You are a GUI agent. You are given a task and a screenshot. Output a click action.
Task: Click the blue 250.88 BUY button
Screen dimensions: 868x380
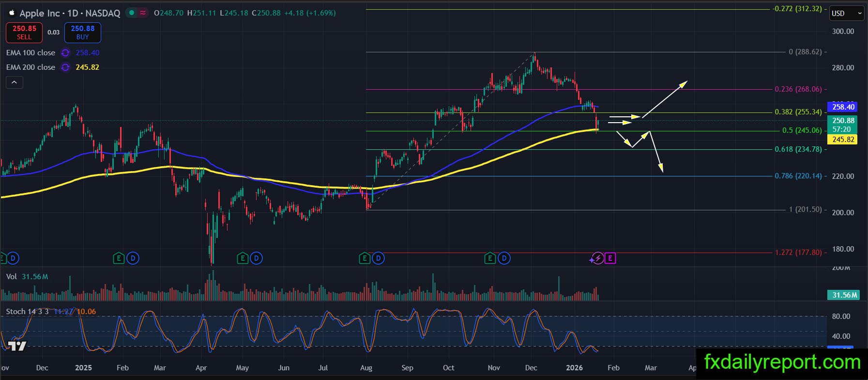pyautogui.click(x=83, y=32)
